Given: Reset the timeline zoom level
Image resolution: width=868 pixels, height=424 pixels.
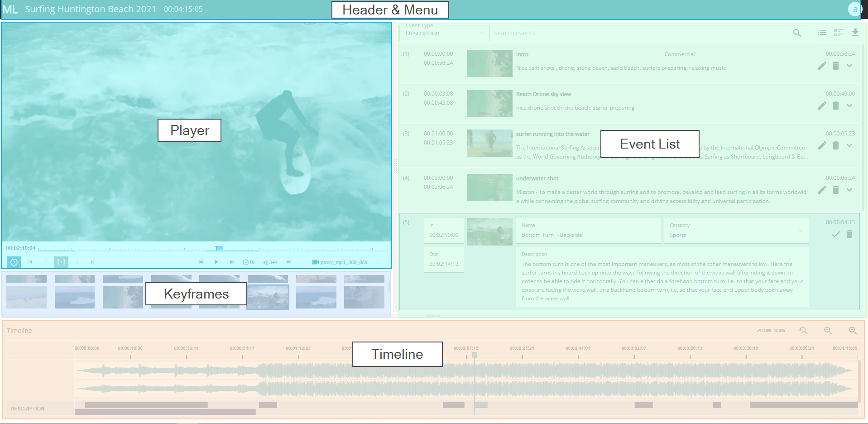Looking at the screenshot, I should click(x=803, y=331).
